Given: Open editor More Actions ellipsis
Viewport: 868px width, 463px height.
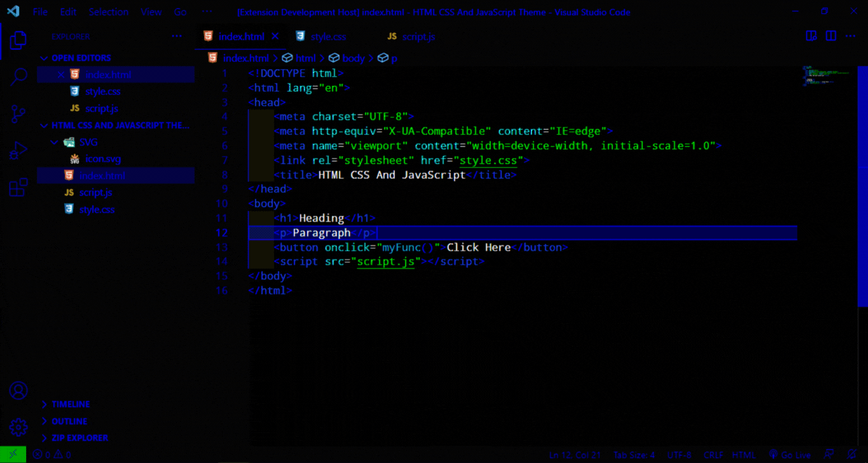Looking at the screenshot, I should 851,36.
